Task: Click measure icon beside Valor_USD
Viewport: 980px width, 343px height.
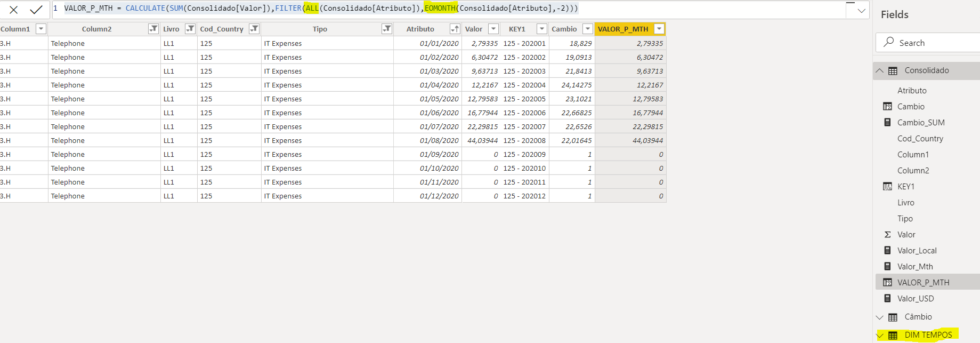Action: [x=887, y=299]
